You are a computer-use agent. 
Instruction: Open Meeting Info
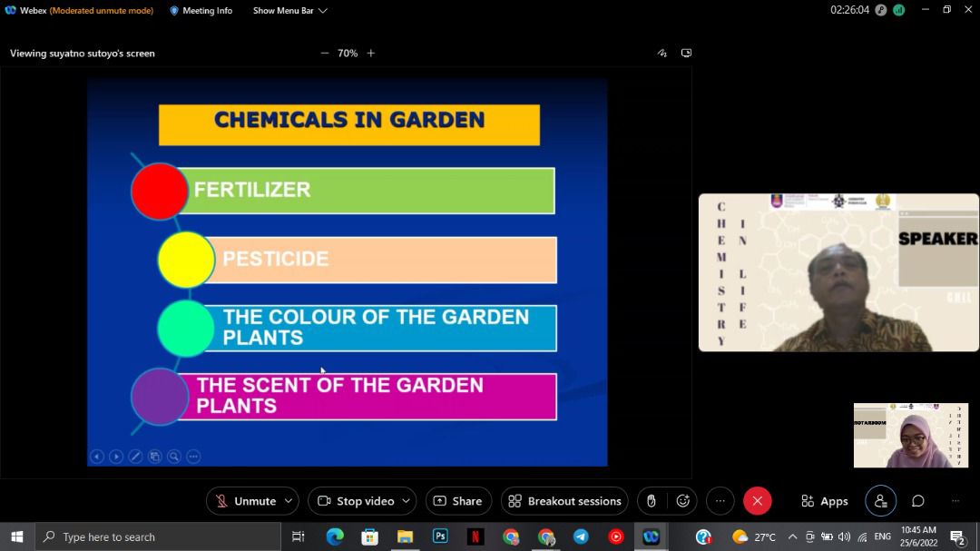[x=201, y=11]
